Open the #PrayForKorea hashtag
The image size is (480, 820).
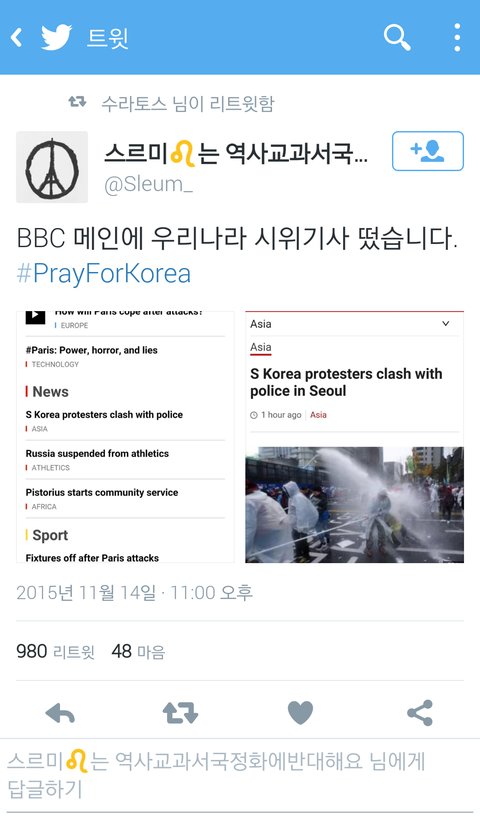coord(104,274)
